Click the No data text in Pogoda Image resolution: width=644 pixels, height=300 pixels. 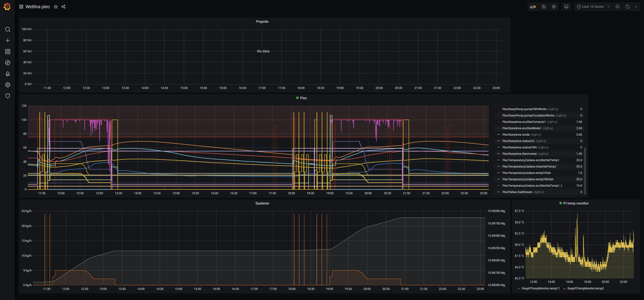point(263,51)
